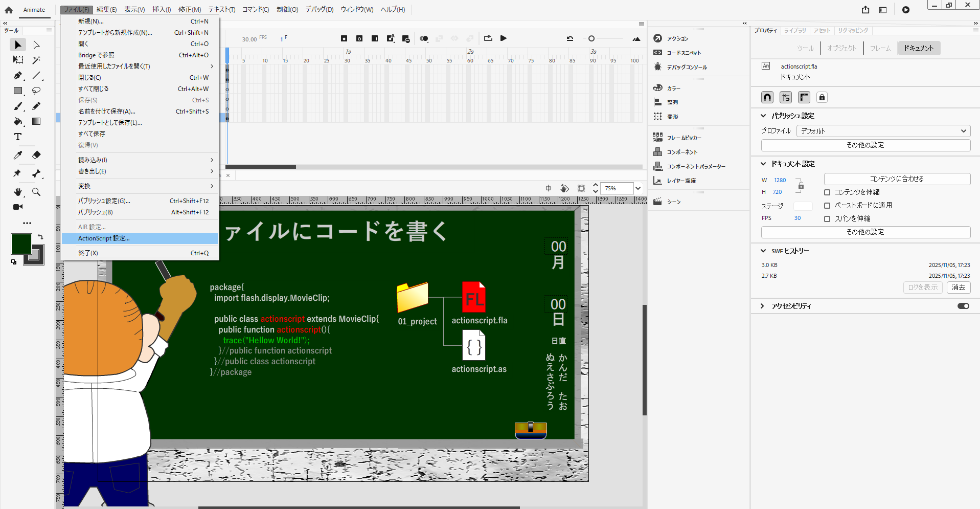Select the Paint Bucket tool
This screenshot has height=509, width=980.
(x=17, y=122)
